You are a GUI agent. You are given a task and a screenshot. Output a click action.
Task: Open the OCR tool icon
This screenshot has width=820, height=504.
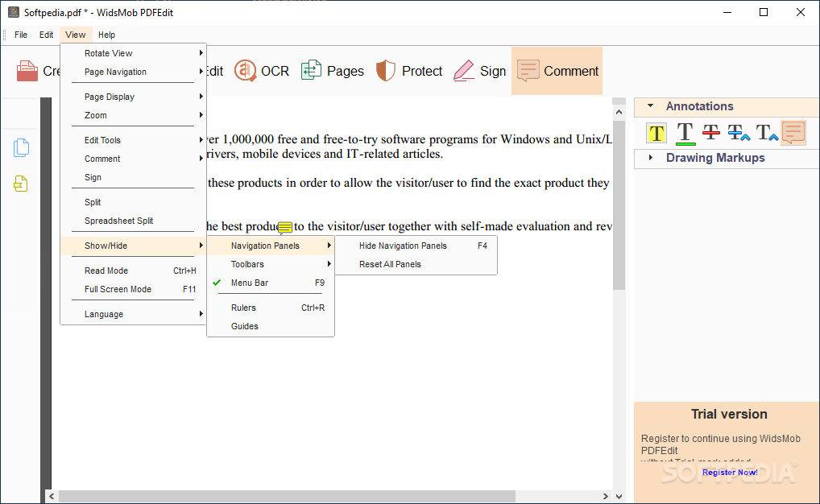[245, 71]
